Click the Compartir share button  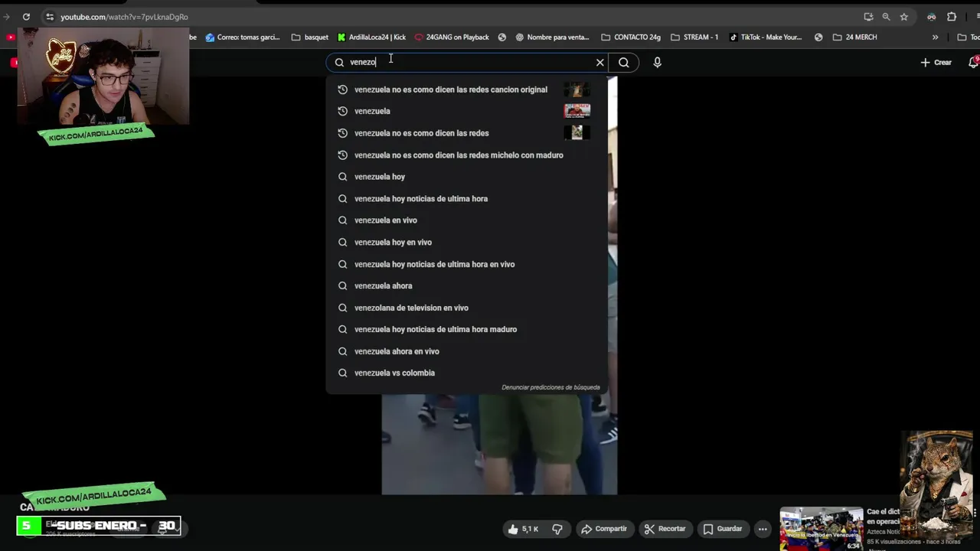[604, 529]
